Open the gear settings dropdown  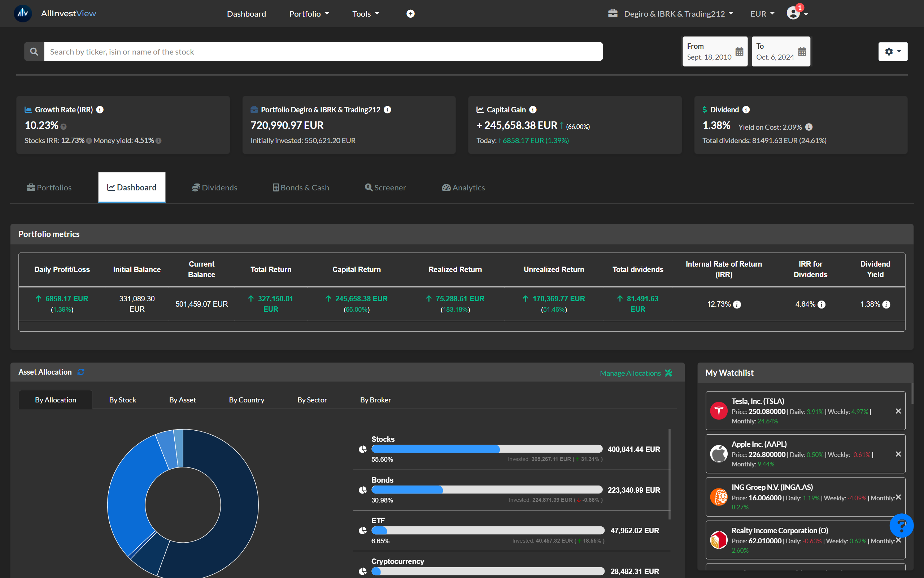[893, 52]
